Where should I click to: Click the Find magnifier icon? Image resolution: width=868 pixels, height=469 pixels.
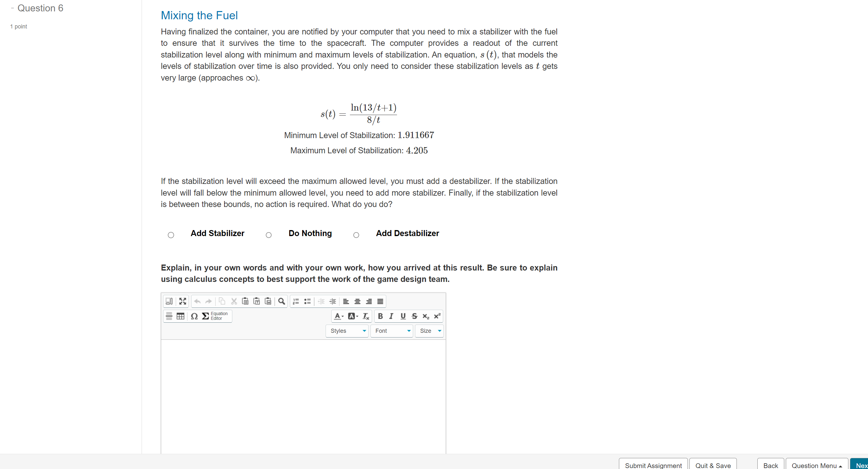(x=281, y=301)
